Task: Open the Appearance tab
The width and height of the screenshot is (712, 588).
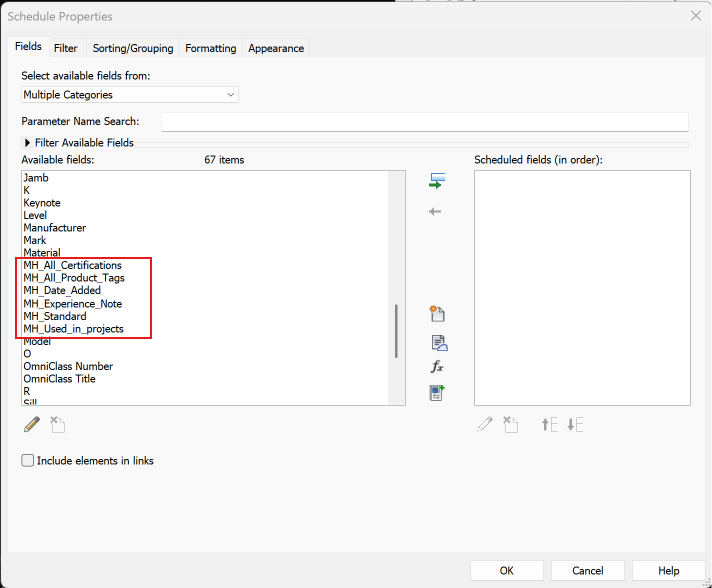Action: [x=276, y=48]
